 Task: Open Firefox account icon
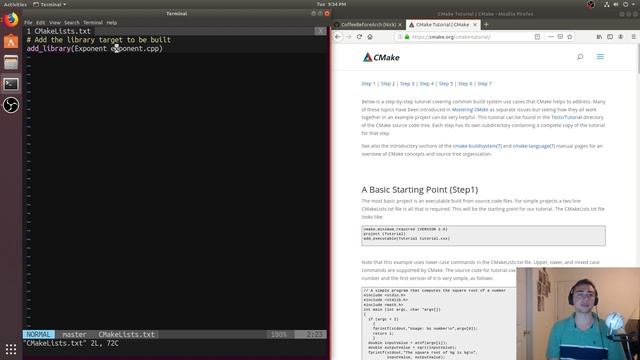[x=621, y=37]
